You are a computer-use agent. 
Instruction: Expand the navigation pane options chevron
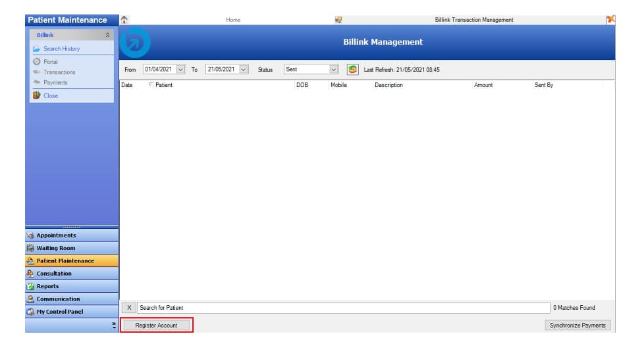tap(114, 326)
